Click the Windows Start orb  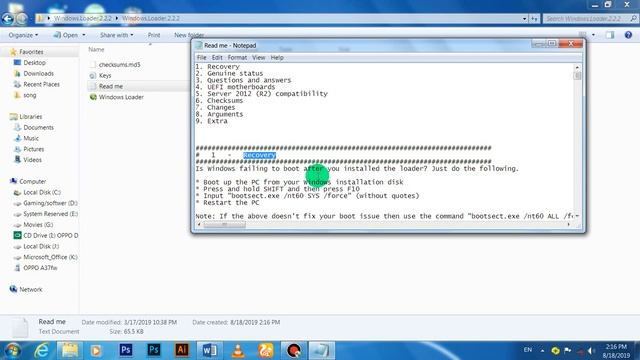click(x=12, y=351)
